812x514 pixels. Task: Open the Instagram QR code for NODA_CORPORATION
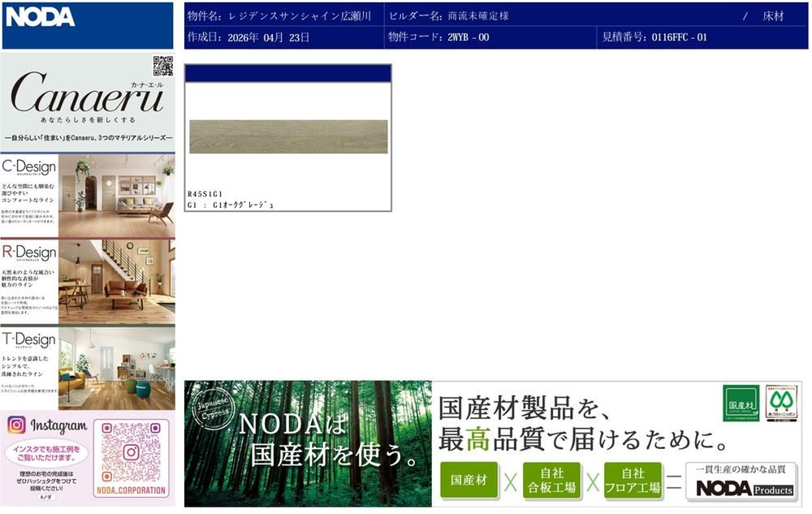(x=131, y=452)
